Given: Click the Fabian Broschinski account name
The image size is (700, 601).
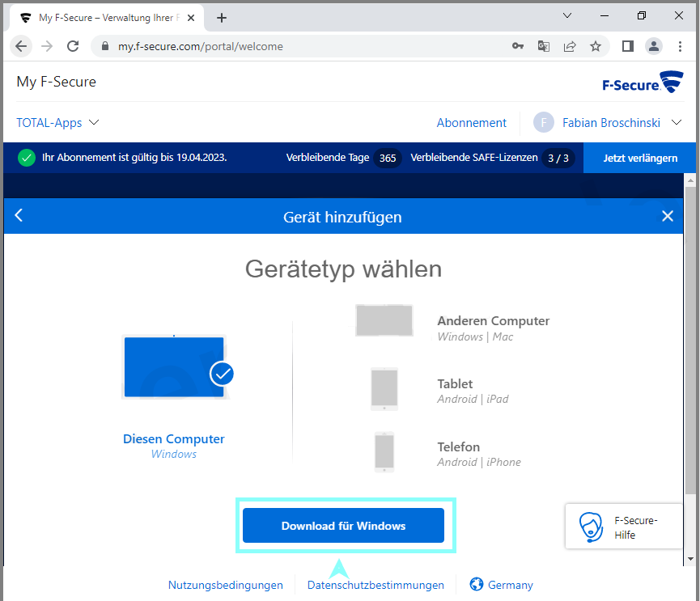Looking at the screenshot, I should 611,123.
